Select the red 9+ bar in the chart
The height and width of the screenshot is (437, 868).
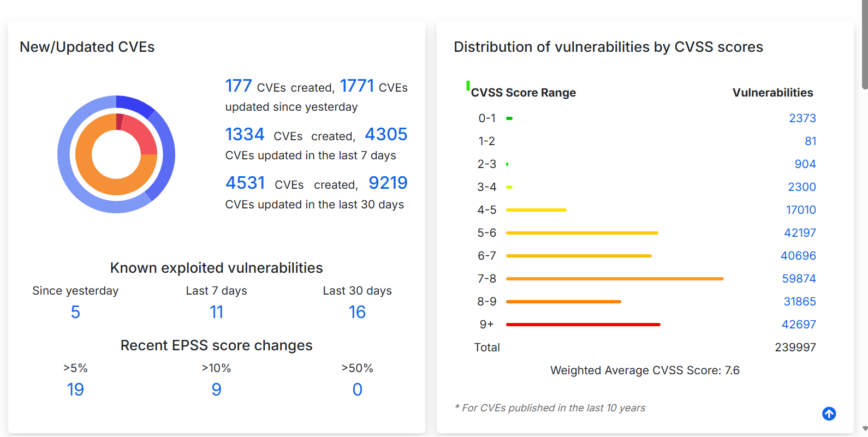583,324
